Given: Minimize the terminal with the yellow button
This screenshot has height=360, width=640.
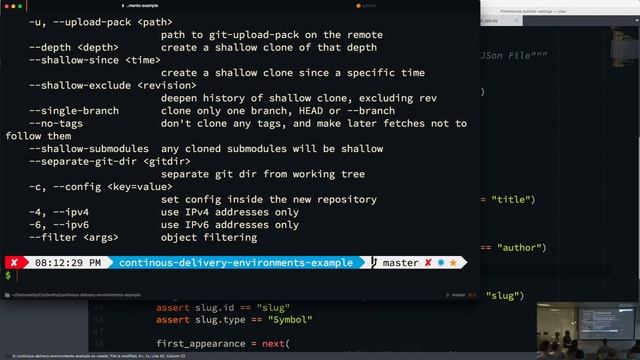Looking at the screenshot, I should (13, 6).
